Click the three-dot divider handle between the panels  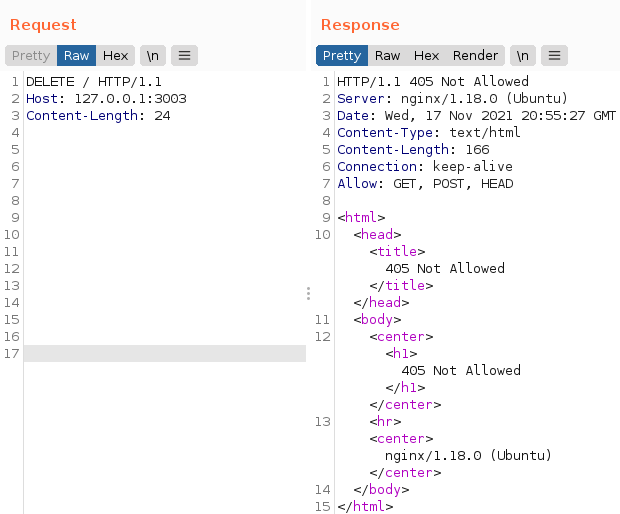(308, 293)
